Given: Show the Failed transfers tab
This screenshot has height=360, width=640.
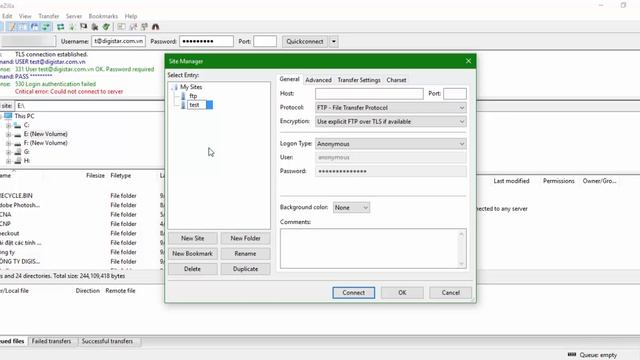Looking at the screenshot, I should (51, 341).
